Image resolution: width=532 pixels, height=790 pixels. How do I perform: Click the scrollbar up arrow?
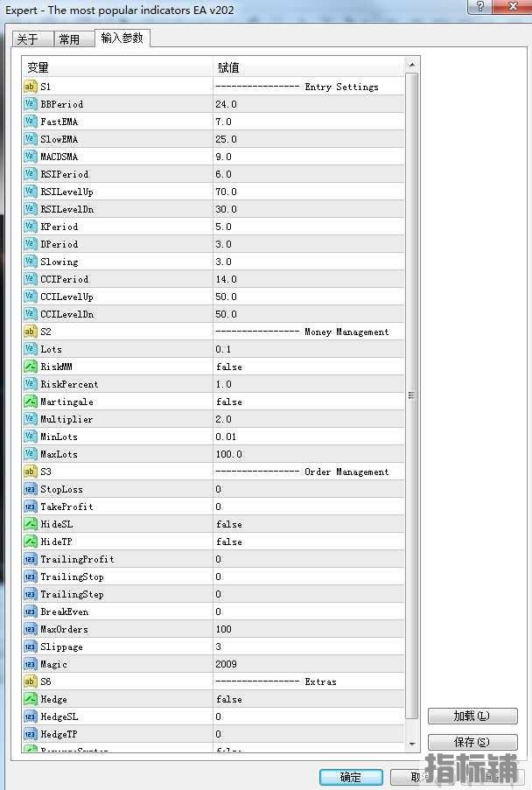pyautogui.click(x=412, y=66)
